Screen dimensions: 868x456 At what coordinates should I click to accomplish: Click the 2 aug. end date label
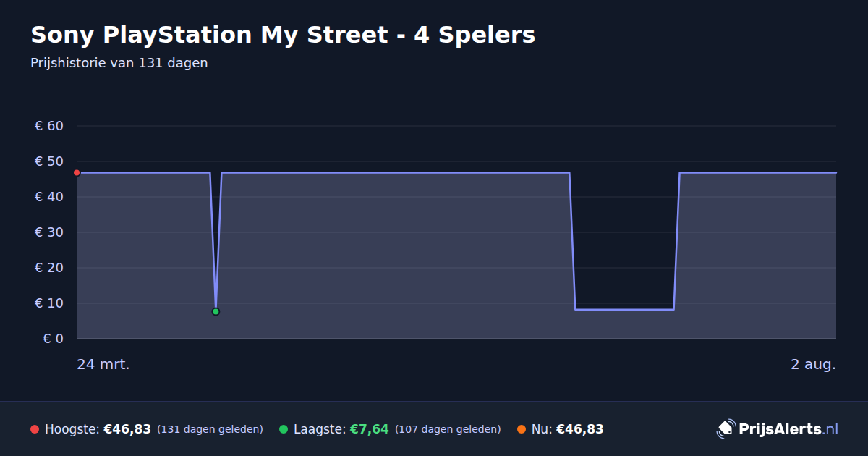(813, 364)
